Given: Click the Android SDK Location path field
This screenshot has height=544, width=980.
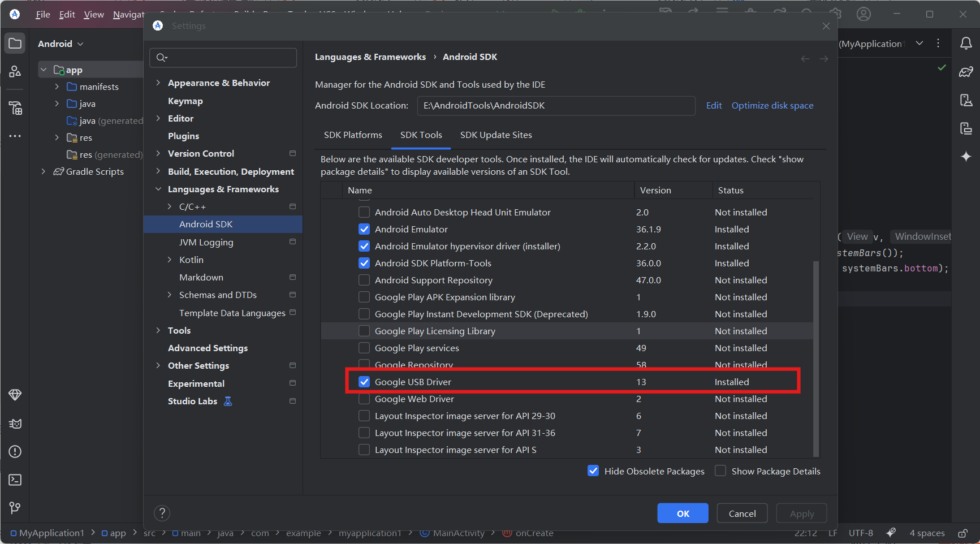Looking at the screenshot, I should (x=556, y=105).
